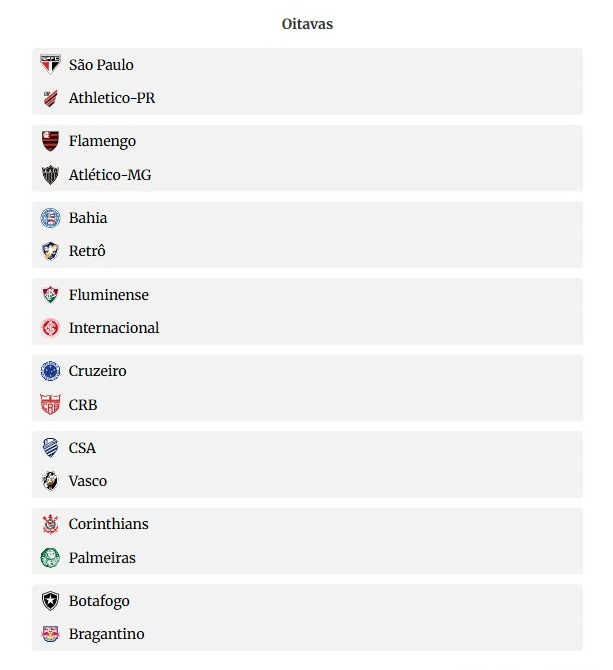Open the Fluminense versus Internacional match card
The image size is (613, 670).
click(x=307, y=311)
